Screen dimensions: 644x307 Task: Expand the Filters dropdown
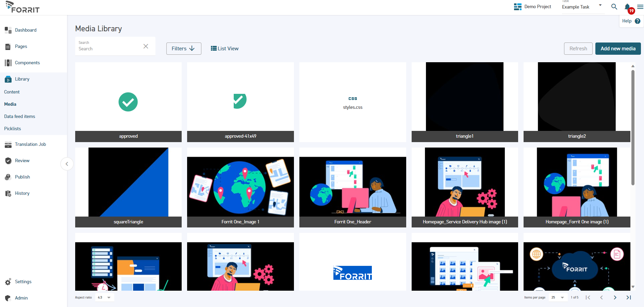click(x=183, y=49)
